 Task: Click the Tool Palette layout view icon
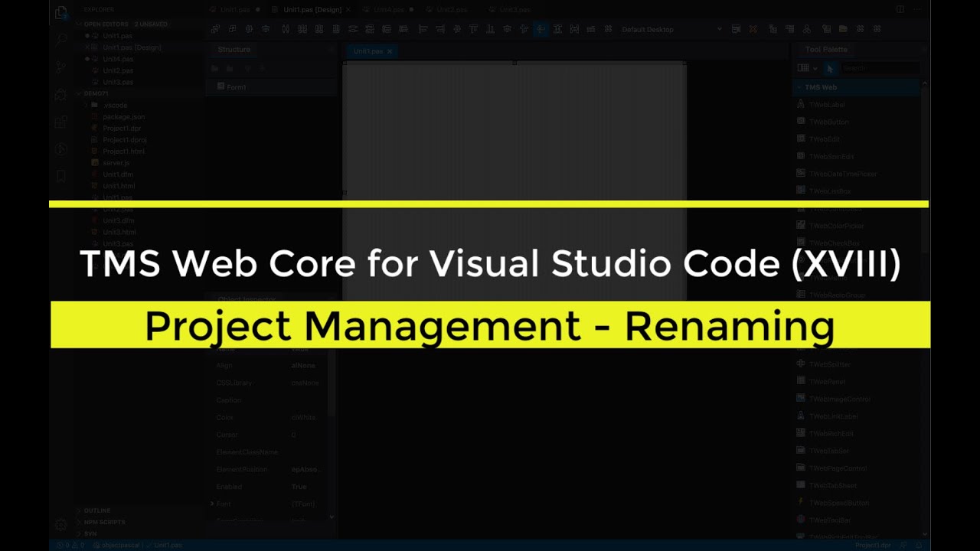(802, 68)
